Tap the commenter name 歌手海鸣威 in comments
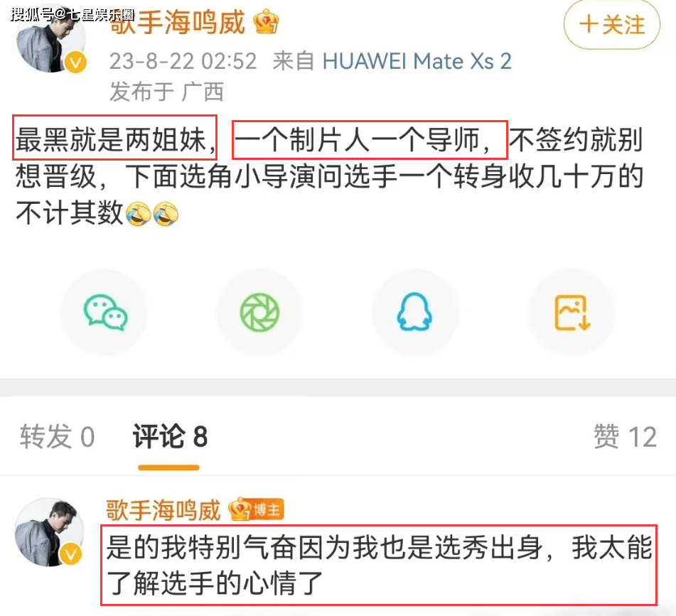This screenshot has width=676, height=616. (163, 510)
